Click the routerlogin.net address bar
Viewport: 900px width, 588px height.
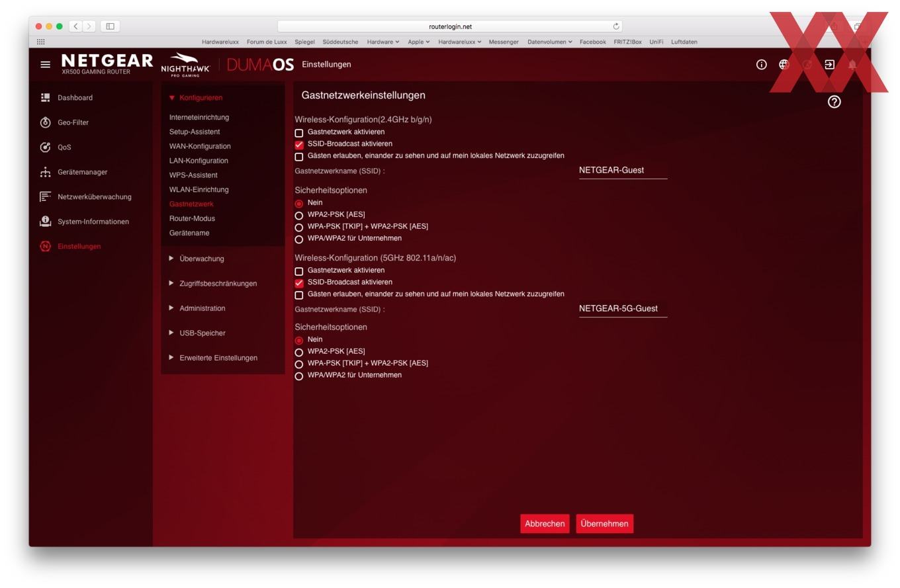pos(450,26)
